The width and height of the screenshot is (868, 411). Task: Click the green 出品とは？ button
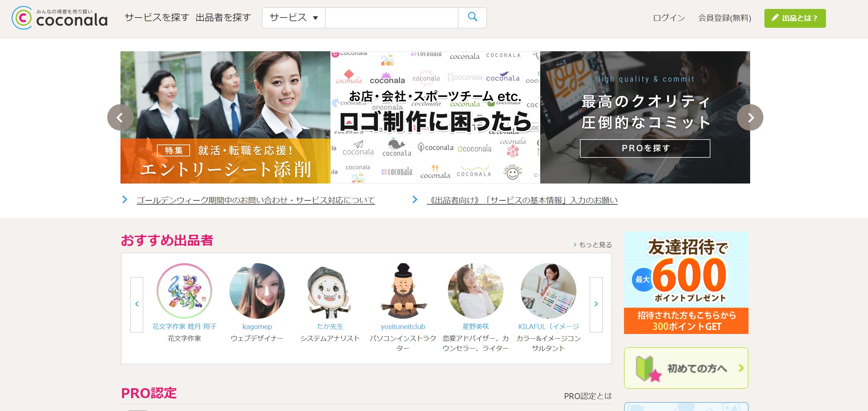pos(795,18)
